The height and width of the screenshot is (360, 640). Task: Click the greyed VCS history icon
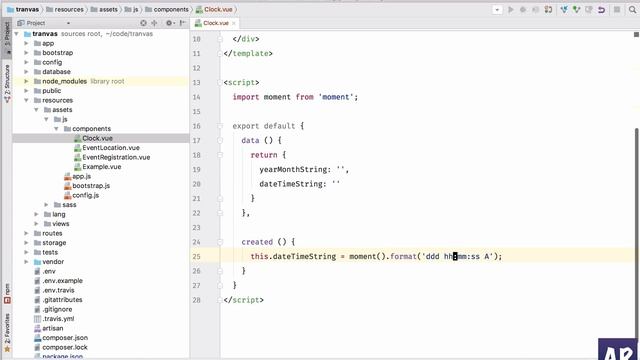(x=589, y=9)
